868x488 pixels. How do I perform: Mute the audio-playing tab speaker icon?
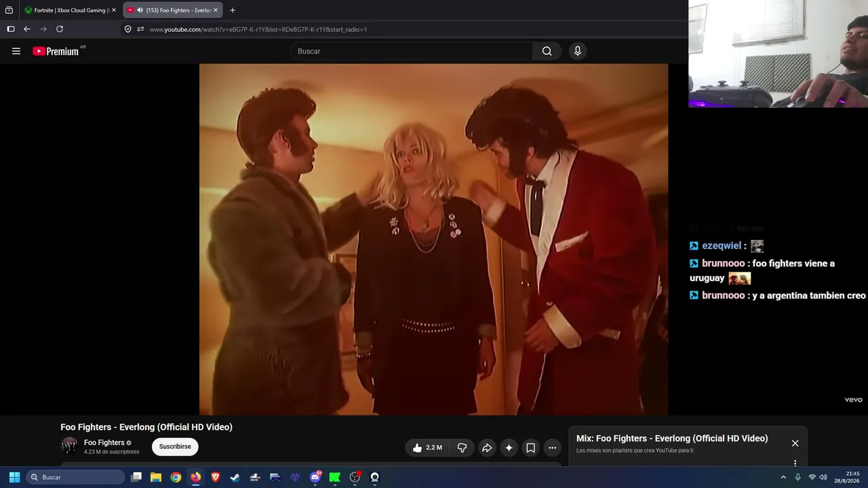140,10
